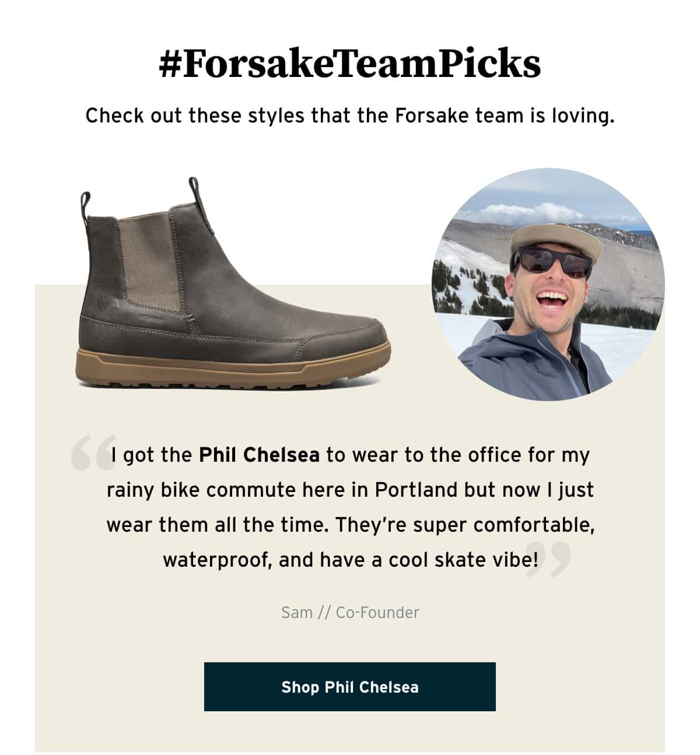Click the closing quotation mark icon

coord(548,559)
